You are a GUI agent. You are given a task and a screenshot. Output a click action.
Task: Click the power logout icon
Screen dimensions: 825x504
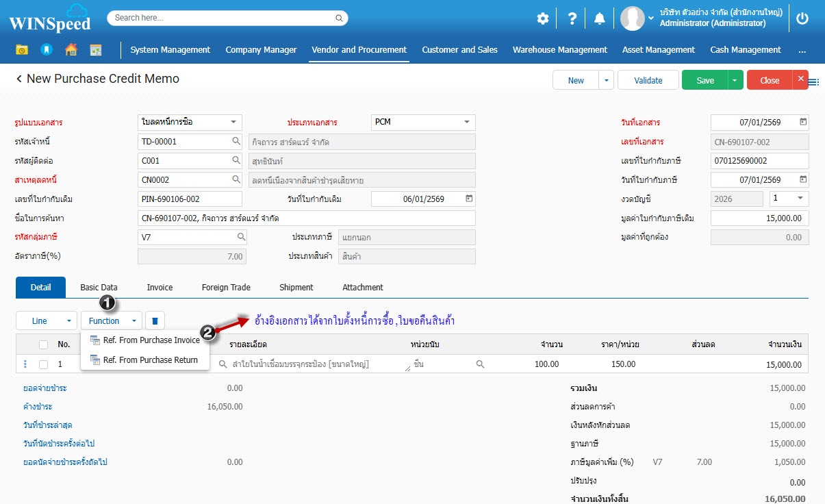802,18
